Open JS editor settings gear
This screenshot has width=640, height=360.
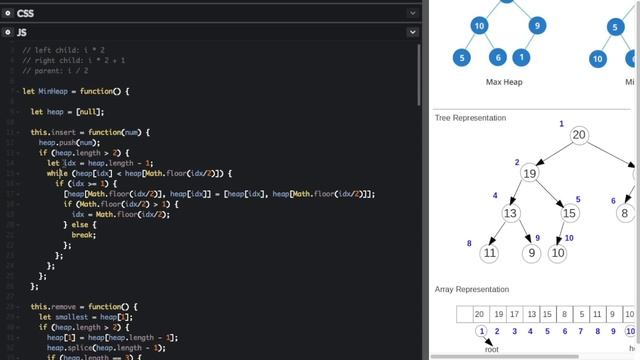coord(8,32)
